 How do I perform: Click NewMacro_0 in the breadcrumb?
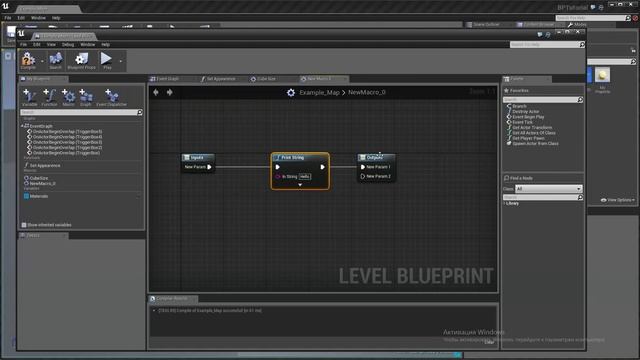point(367,93)
